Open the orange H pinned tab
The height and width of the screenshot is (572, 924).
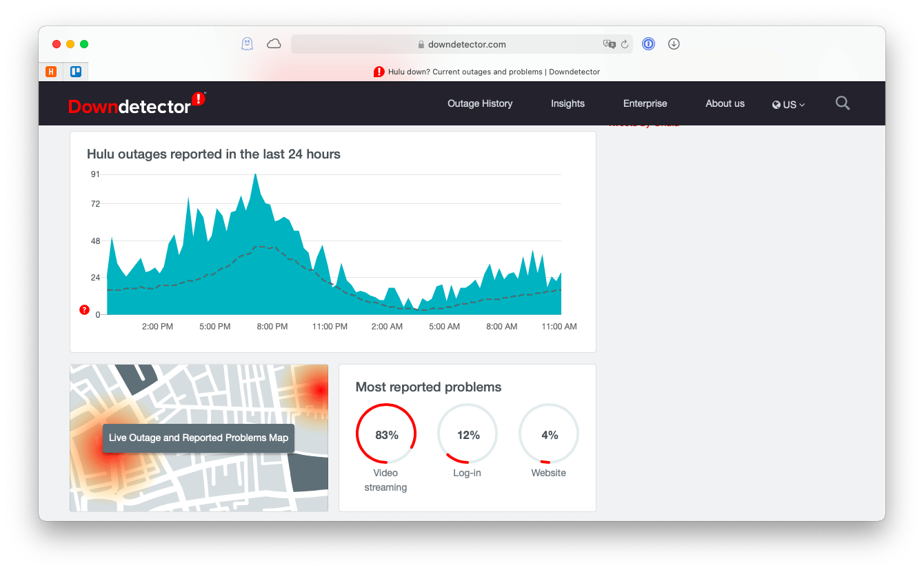click(51, 71)
